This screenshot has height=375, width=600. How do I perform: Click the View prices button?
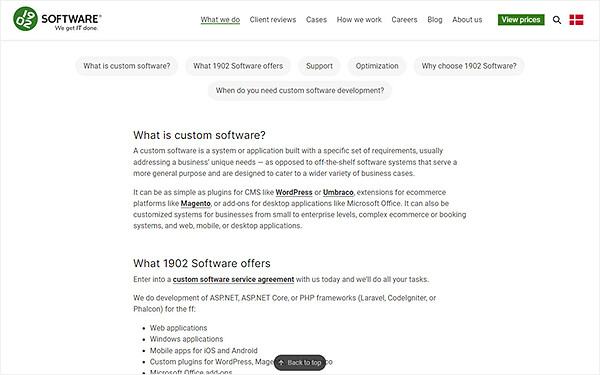tap(521, 20)
